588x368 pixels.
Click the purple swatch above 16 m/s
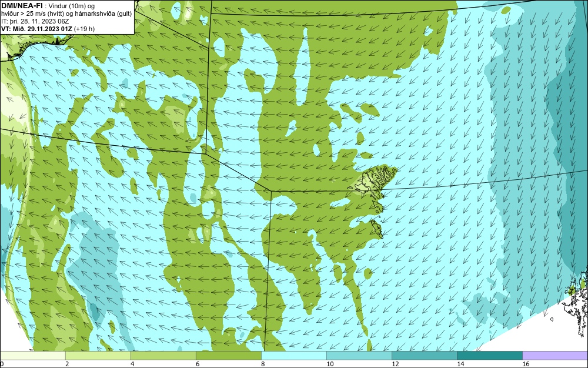coord(555,355)
